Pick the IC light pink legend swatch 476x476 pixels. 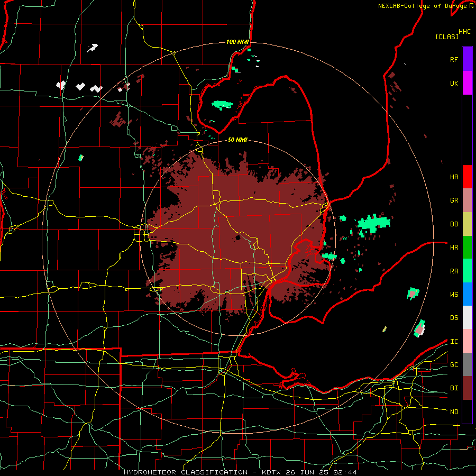(467, 341)
